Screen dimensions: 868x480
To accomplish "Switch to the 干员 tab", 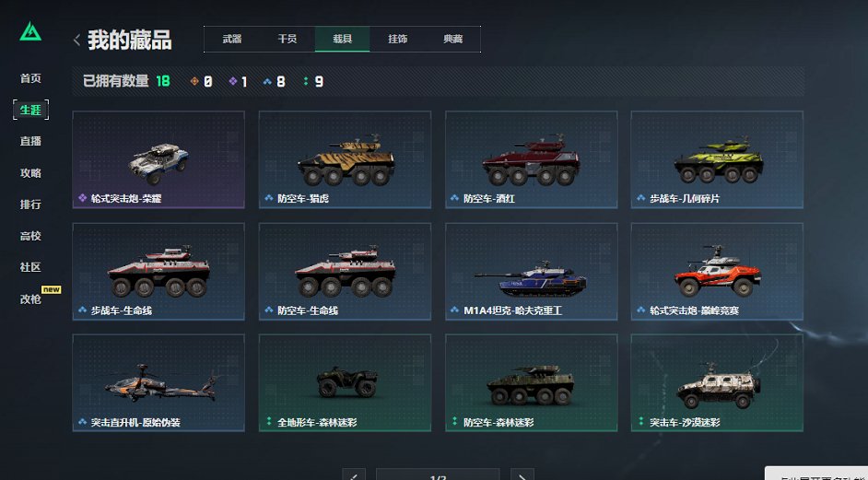I will 287,39.
